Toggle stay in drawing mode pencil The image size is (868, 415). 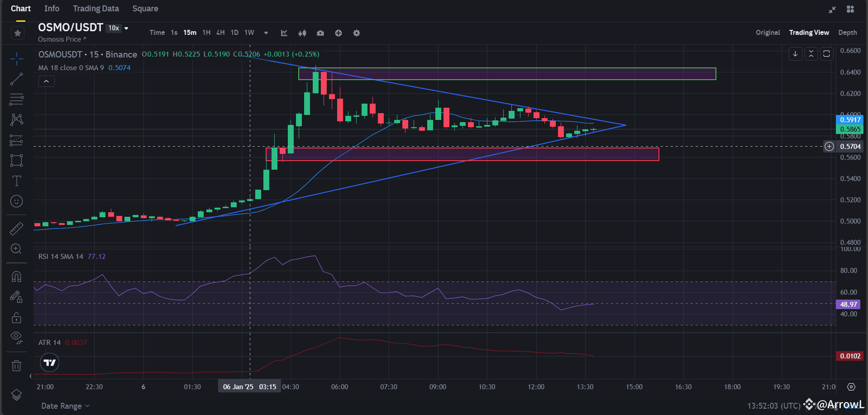pyautogui.click(x=17, y=297)
